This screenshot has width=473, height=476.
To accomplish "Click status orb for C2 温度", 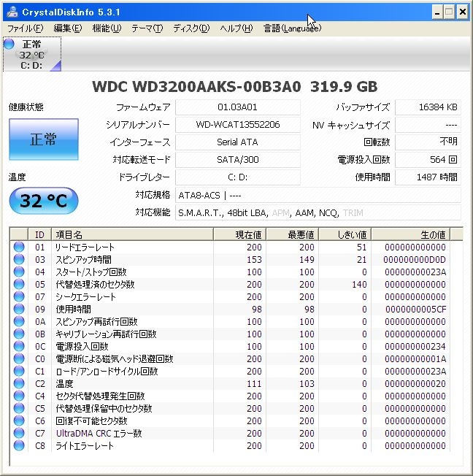I will point(19,384).
